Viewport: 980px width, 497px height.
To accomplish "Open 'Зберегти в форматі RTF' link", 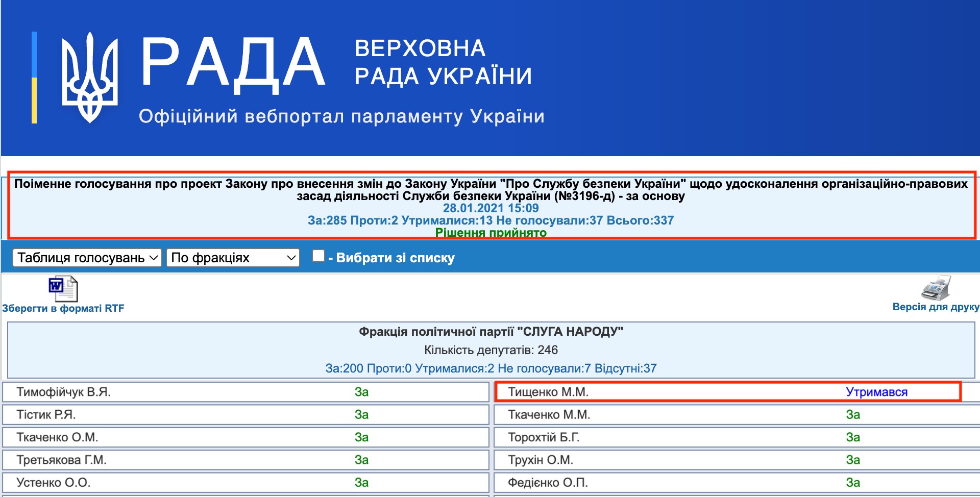I will click(63, 308).
